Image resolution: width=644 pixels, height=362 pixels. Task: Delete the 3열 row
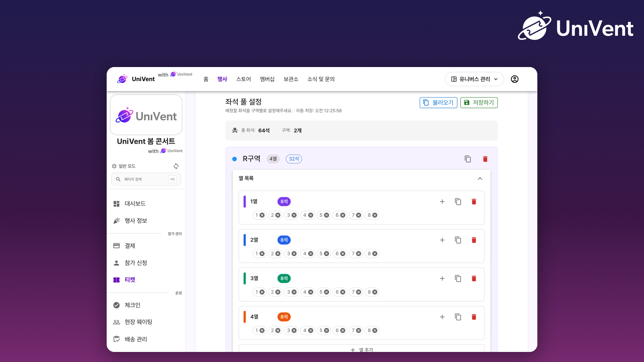tap(474, 279)
